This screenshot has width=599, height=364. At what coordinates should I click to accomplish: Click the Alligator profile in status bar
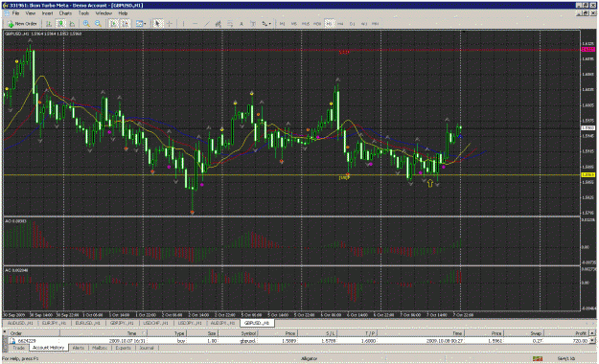click(309, 358)
